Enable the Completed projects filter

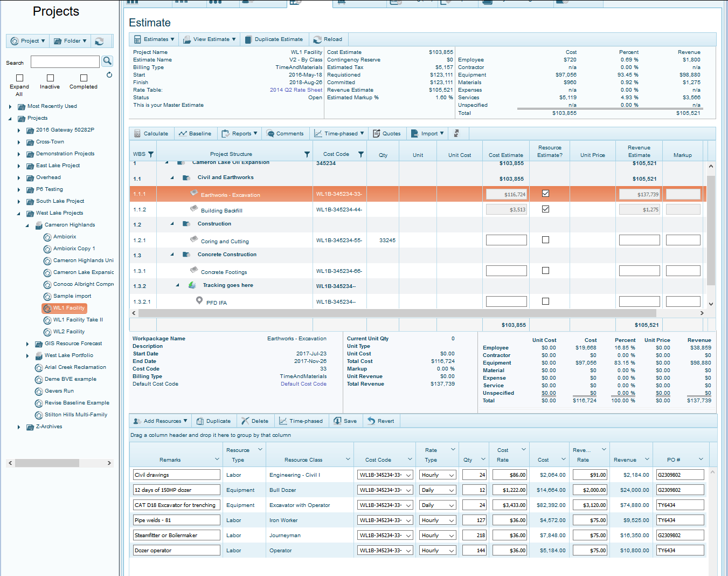coord(83,79)
